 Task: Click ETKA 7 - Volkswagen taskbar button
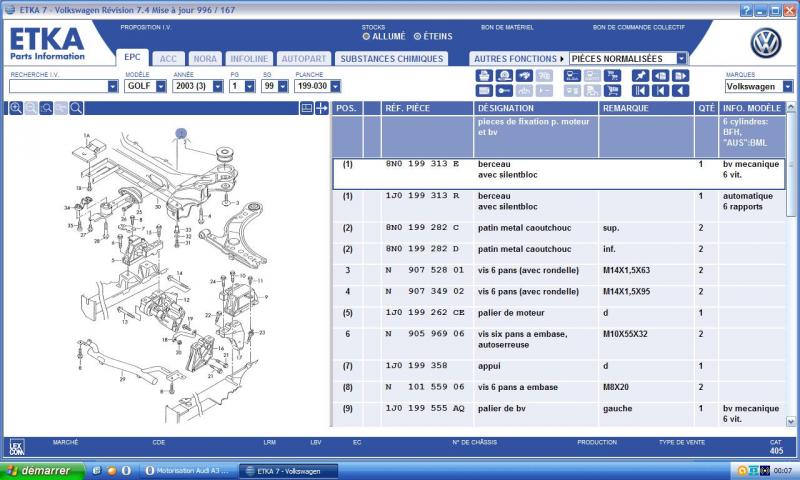tap(289, 471)
